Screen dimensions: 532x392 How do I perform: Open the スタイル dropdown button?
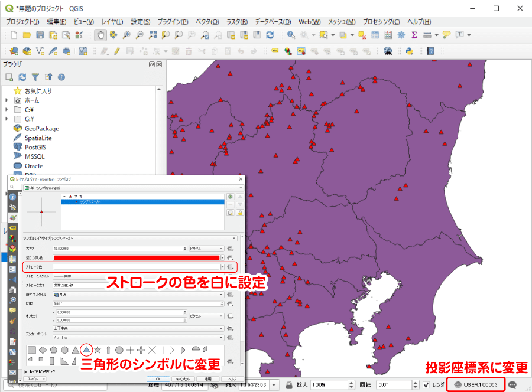[35, 379]
